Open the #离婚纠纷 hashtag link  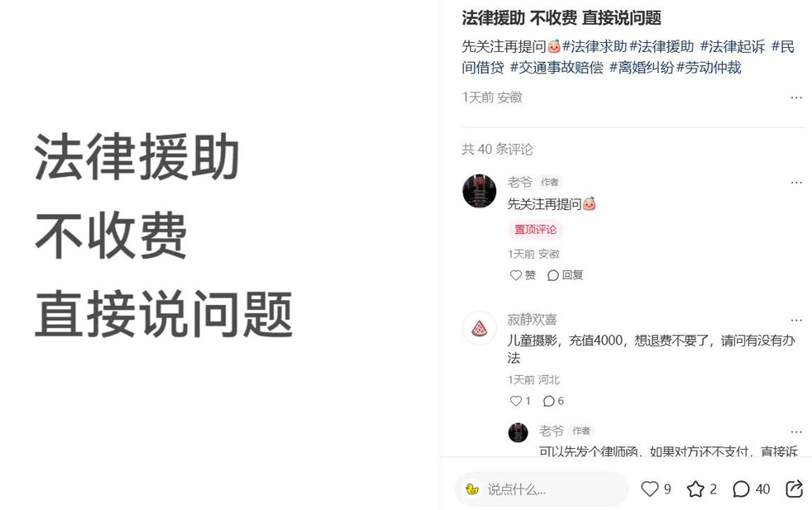(x=642, y=67)
